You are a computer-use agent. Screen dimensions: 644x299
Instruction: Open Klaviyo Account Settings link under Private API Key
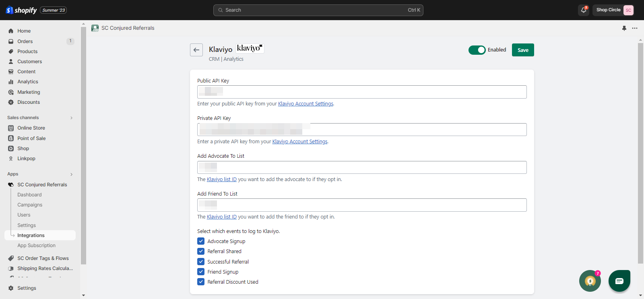300,142
